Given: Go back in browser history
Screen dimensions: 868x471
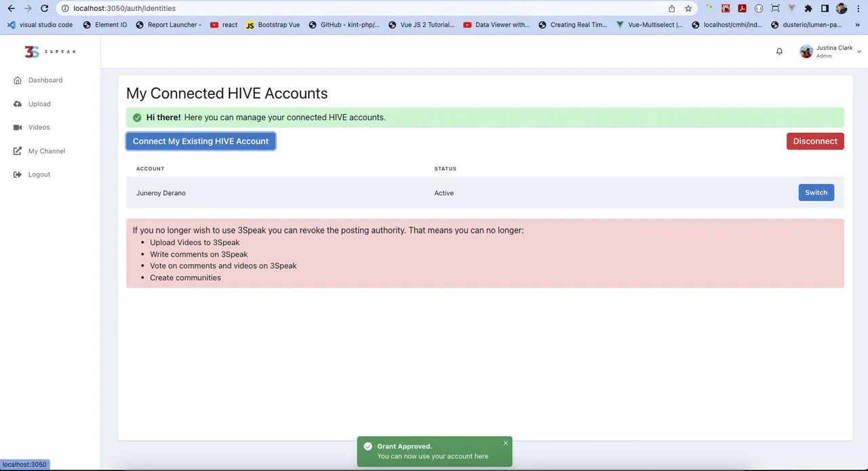Looking at the screenshot, I should [11, 8].
